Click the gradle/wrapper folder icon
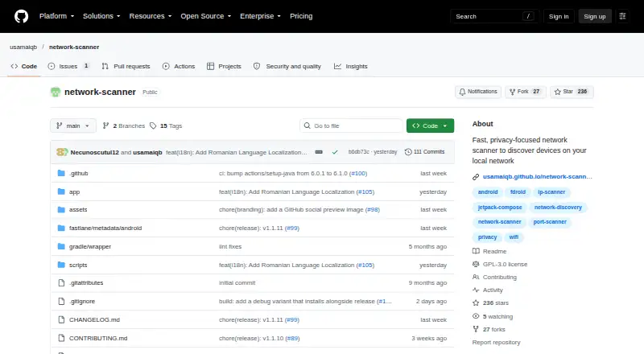Image resolution: width=644 pixels, height=354 pixels. 61,246
